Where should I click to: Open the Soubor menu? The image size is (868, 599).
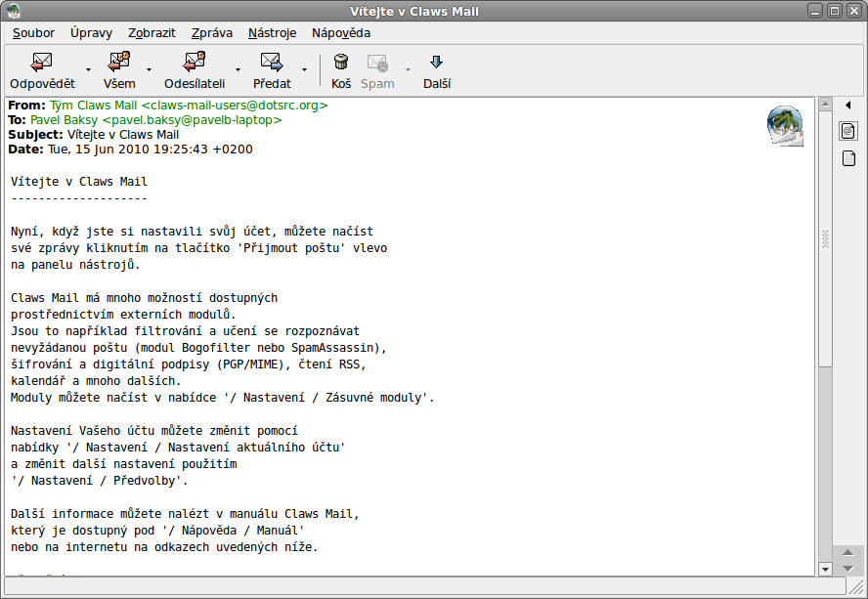33,32
